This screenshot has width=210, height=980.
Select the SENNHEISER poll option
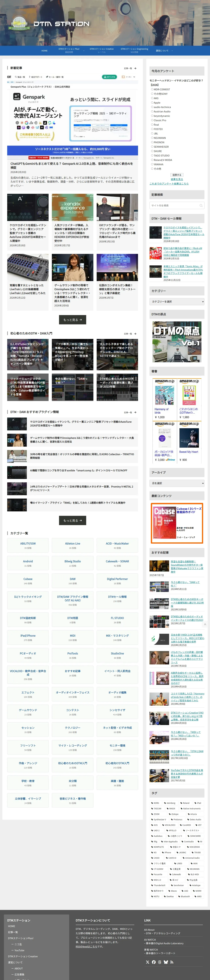click(x=152, y=147)
